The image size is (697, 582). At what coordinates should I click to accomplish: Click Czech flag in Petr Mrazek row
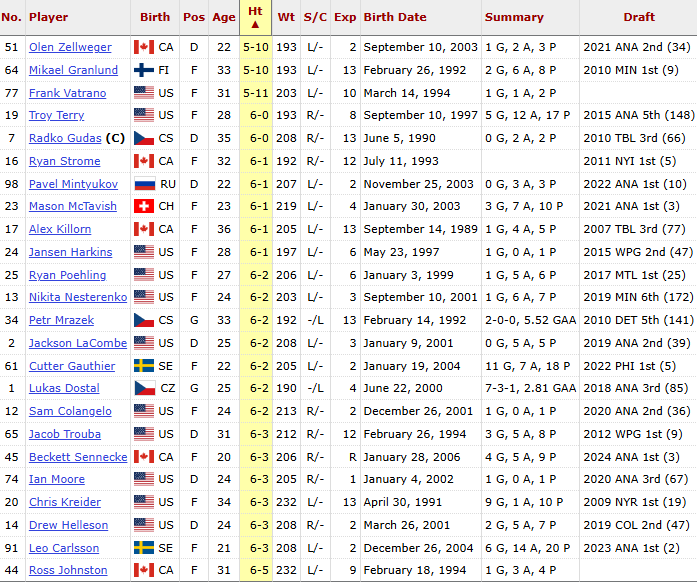pos(144,320)
